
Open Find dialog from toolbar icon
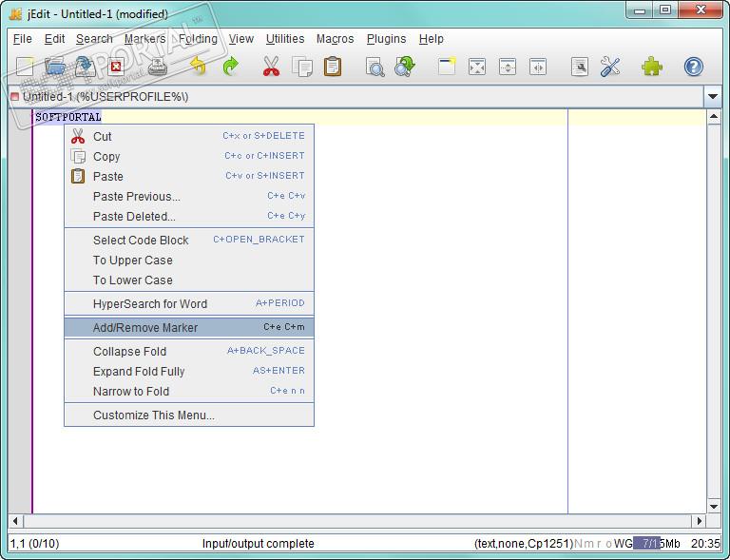(375, 67)
